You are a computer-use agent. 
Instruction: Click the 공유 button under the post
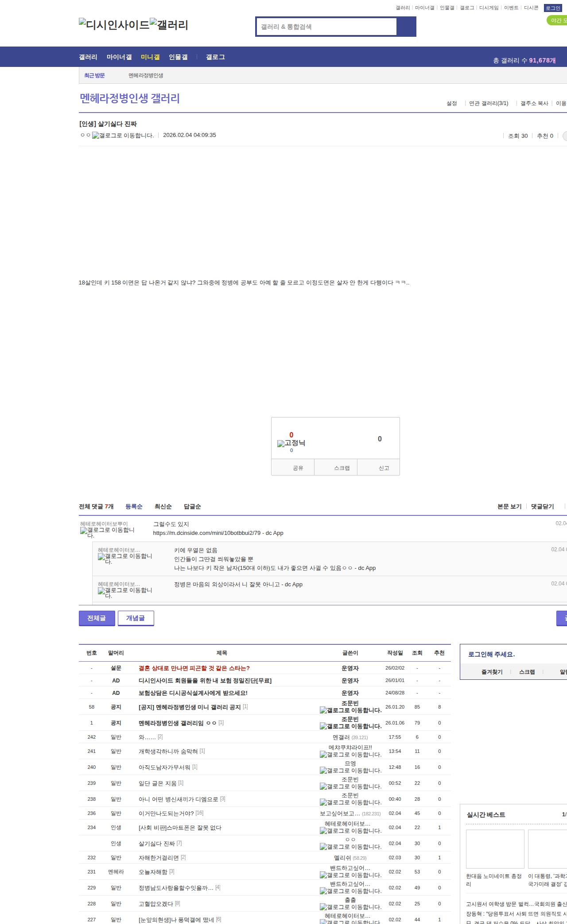(x=293, y=468)
